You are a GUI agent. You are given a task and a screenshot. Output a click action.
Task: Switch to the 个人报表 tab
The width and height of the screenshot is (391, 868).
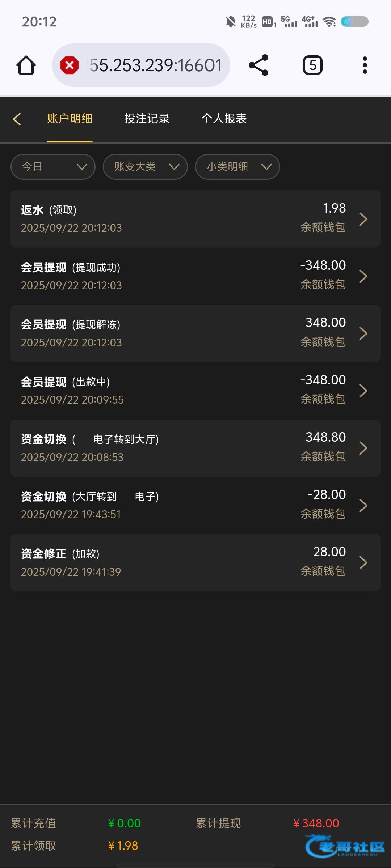pyautogui.click(x=224, y=119)
